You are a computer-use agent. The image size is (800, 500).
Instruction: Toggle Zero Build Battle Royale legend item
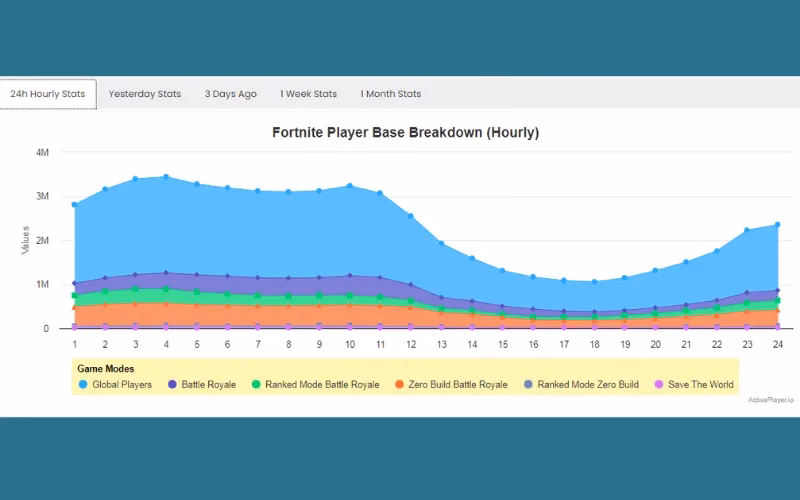click(x=451, y=385)
